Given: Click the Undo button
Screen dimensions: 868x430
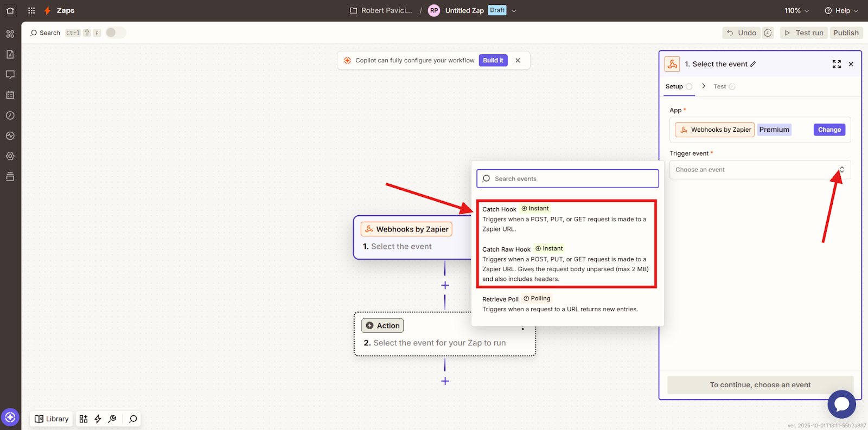Looking at the screenshot, I should (x=741, y=33).
